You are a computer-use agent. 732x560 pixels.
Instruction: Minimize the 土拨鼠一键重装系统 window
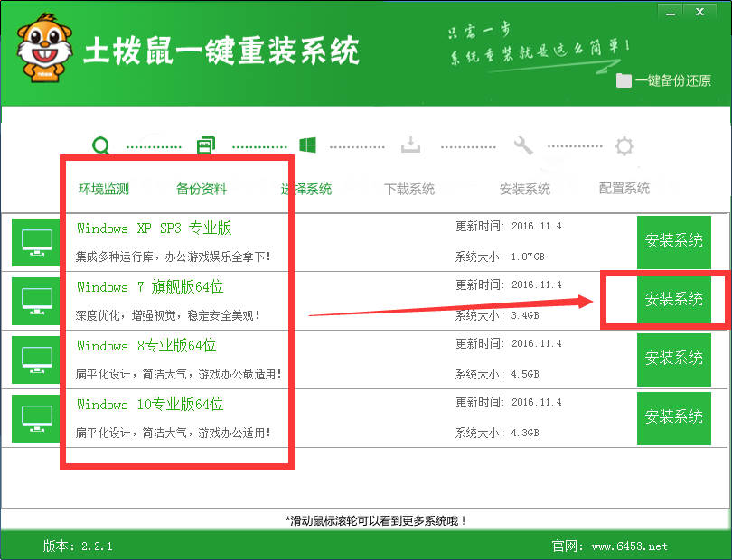670,12
